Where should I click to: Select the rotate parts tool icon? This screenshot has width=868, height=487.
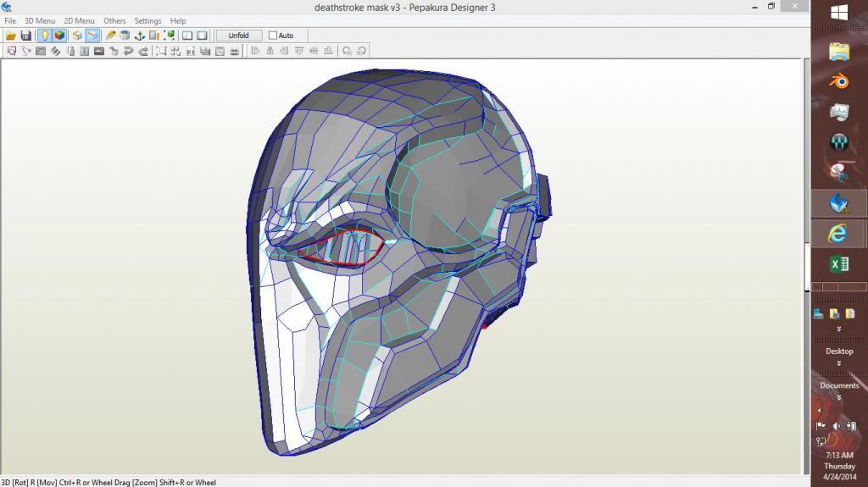(x=26, y=51)
